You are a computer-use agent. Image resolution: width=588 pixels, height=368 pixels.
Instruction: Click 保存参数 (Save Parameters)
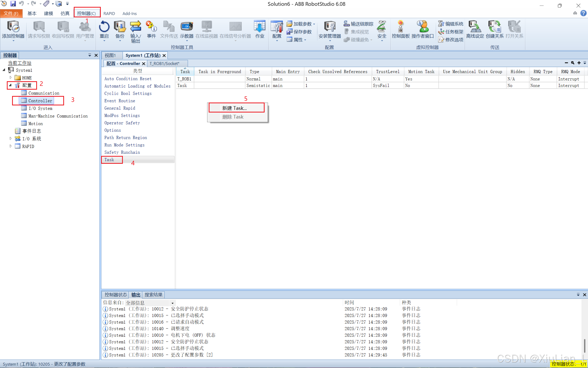coord(299,32)
